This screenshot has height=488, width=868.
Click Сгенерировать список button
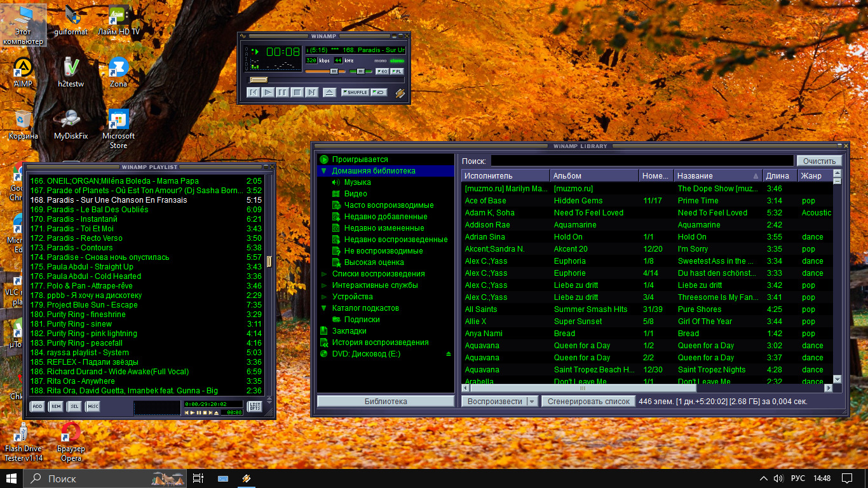588,402
